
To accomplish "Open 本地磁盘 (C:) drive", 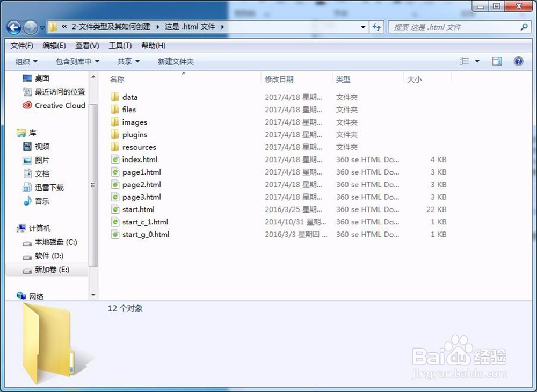I will click(50, 242).
